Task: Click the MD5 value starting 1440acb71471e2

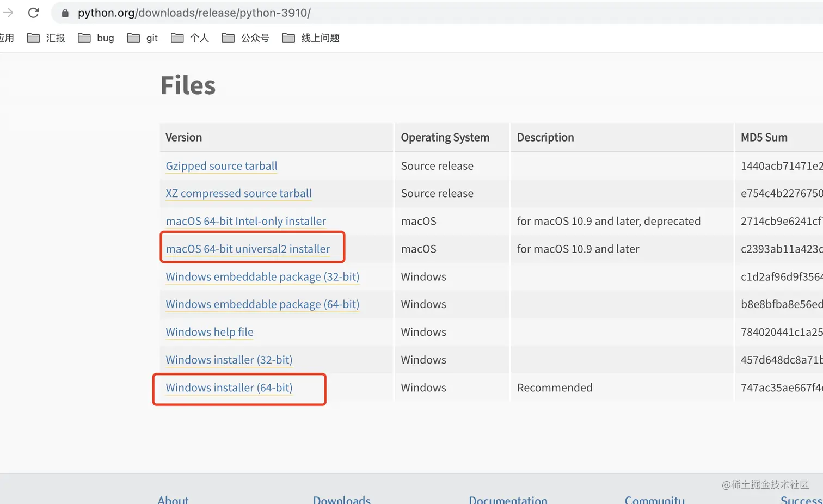Action: tap(782, 166)
